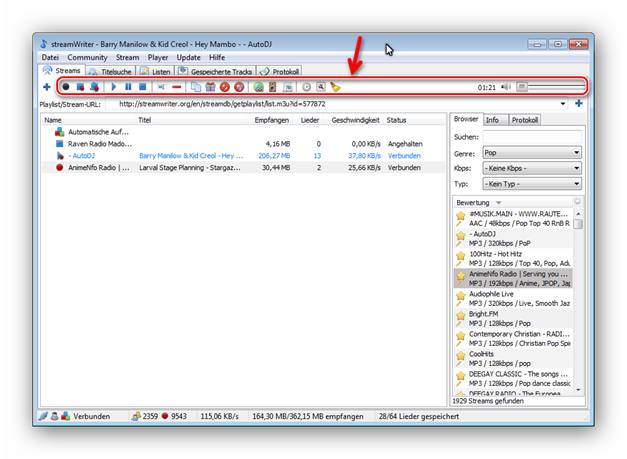This screenshot has width=627, height=459.
Task: Click the Suchen search field
Action: click(532, 137)
